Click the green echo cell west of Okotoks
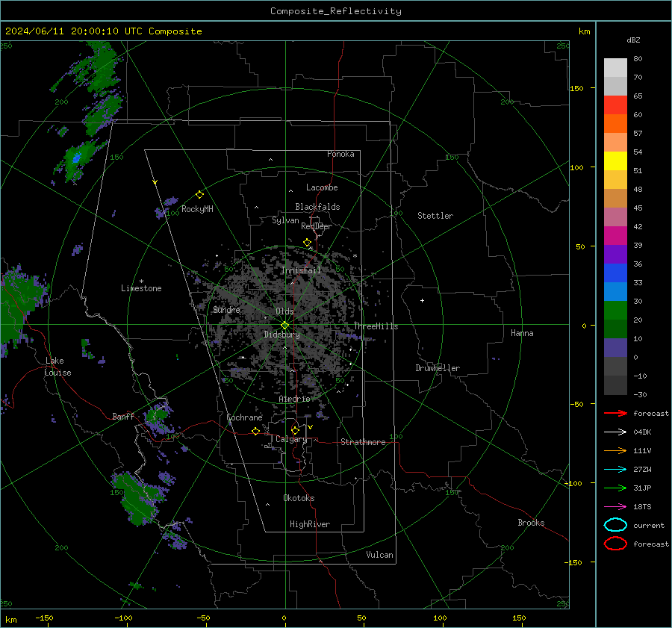 pyautogui.click(x=137, y=498)
